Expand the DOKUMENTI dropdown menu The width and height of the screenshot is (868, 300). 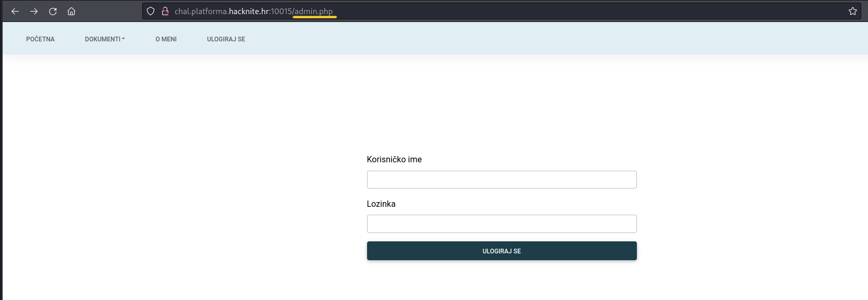[105, 39]
